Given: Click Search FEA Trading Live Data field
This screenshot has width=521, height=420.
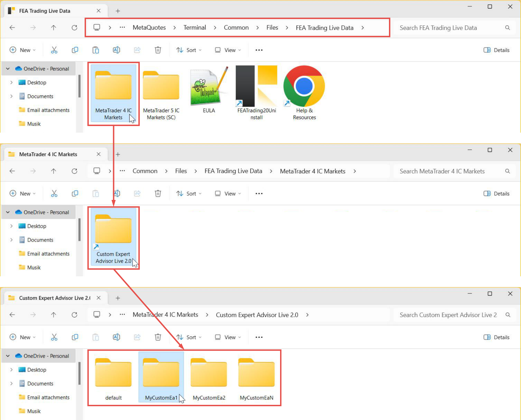Looking at the screenshot, I should 454,28.
